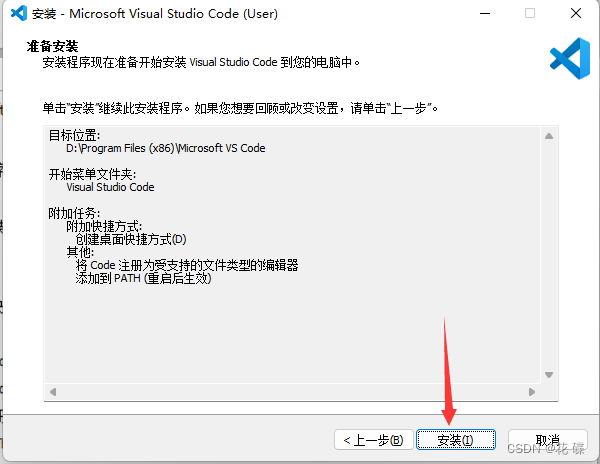Click the 其他: line in summary
The width and height of the screenshot is (600, 464).
[x=80, y=252]
